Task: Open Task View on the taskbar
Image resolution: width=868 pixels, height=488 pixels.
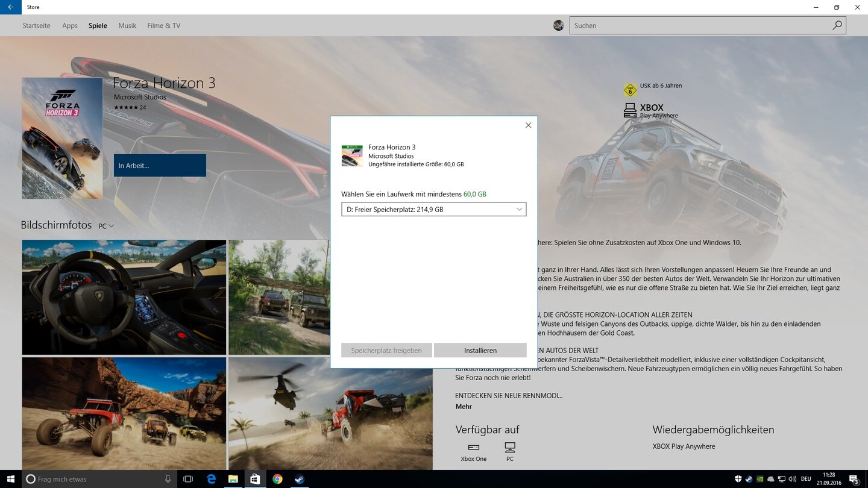Action: coord(188,479)
